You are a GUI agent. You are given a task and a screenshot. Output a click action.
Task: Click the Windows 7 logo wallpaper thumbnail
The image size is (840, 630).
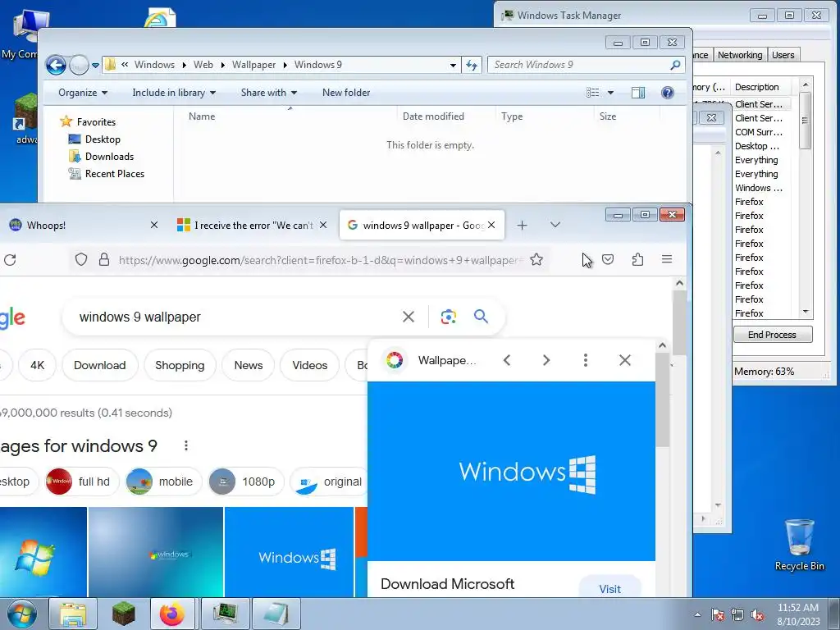point(43,552)
